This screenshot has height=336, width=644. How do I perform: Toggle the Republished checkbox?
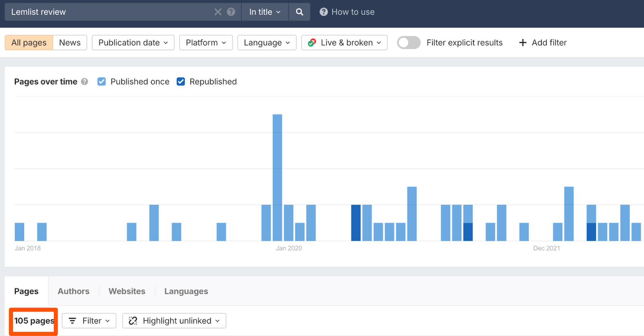[x=181, y=82]
